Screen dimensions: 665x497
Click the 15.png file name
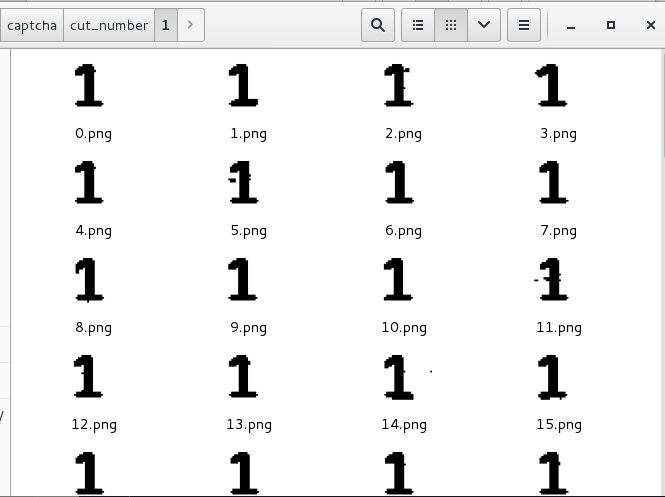click(x=559, y=425)
